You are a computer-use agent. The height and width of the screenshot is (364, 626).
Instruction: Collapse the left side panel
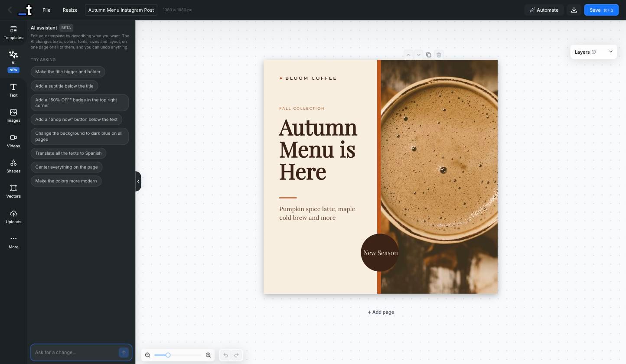[x=138, y=181]
